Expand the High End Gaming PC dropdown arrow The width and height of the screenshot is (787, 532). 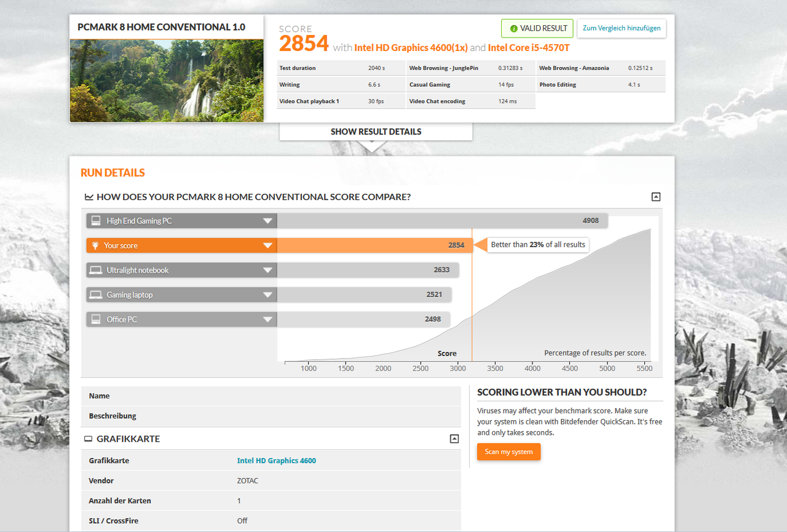[x=267, y=221]
